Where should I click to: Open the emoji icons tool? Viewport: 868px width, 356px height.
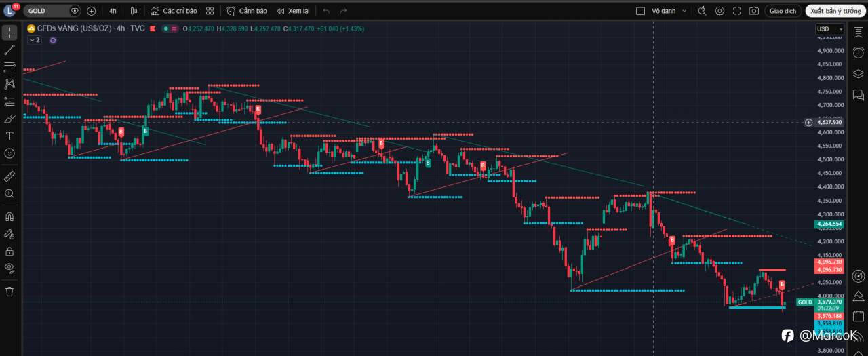pyautogui.click(x=9, y=153)
